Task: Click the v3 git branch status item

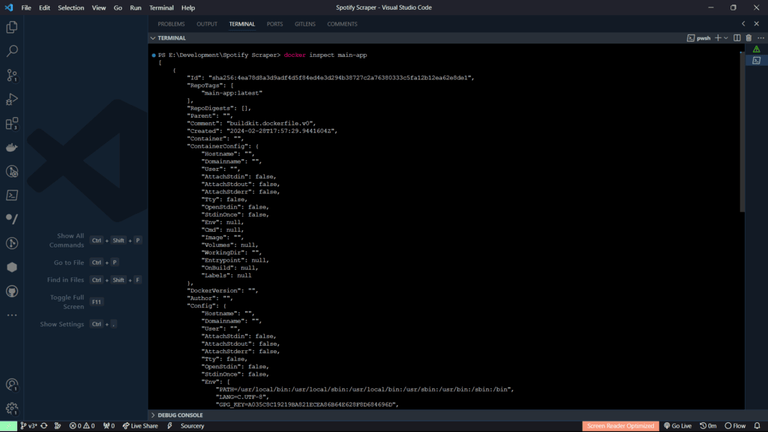Action: [x=28, y=426]
